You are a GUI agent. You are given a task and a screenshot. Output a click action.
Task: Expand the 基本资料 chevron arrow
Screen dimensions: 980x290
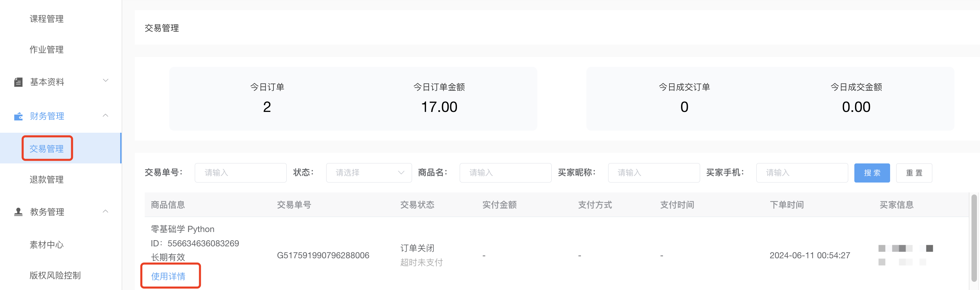(106, 81)
